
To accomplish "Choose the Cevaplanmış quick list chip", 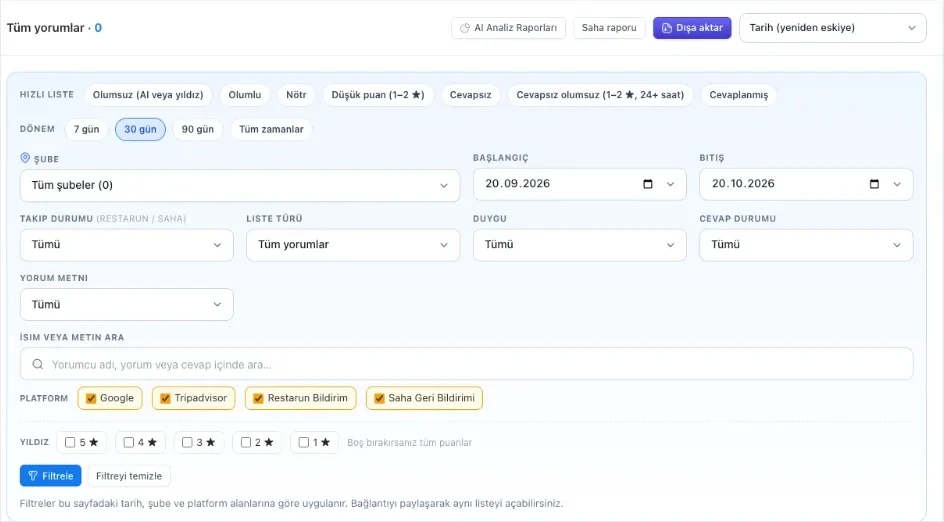I will (739, 95).
